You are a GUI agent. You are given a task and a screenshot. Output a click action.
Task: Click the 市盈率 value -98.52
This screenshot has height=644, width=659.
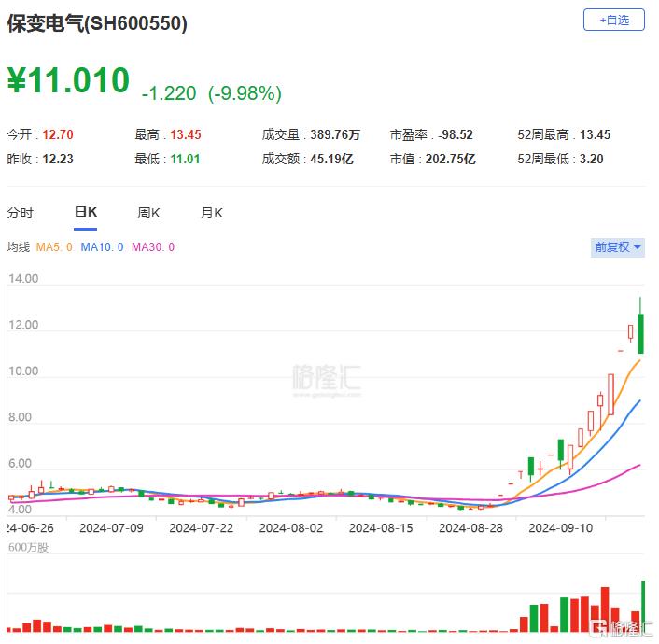(x=456, y=134)
